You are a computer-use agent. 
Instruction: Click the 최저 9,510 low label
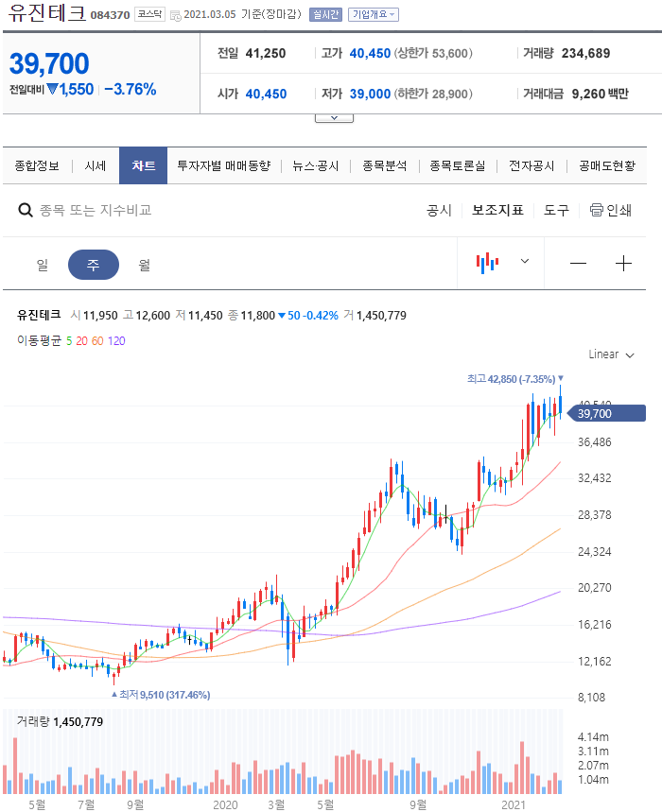161,695
